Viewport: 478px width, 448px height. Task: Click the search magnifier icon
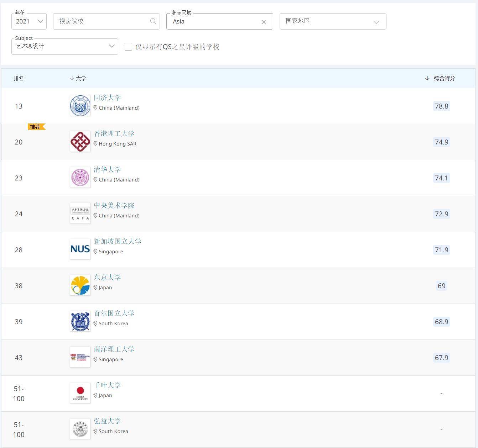point(153,21)
